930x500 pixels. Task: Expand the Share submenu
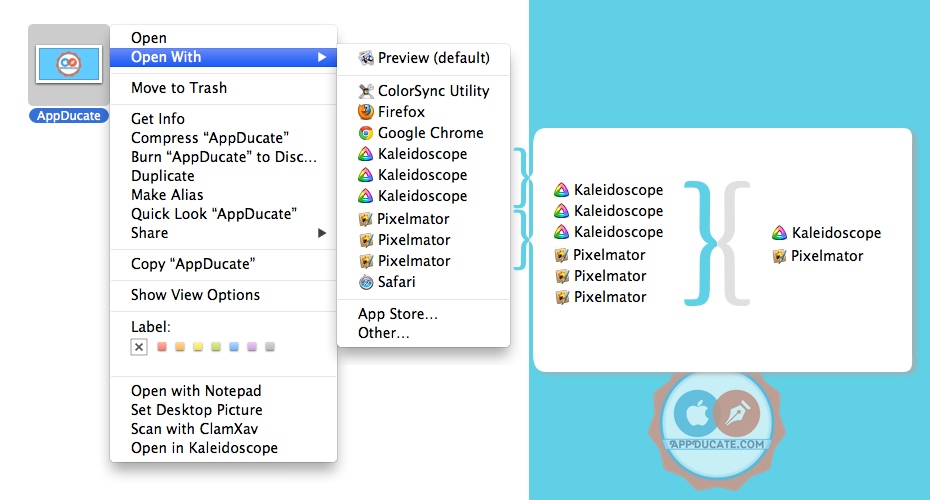pos(223,233)
